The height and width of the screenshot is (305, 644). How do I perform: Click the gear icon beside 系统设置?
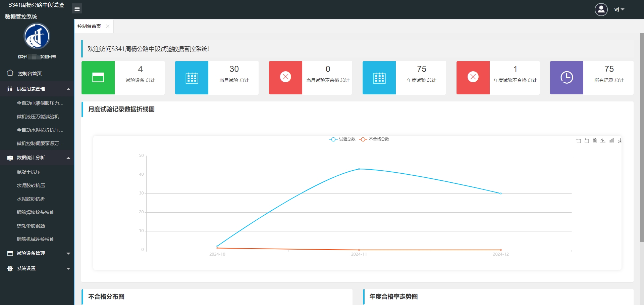tap(10, 268)
